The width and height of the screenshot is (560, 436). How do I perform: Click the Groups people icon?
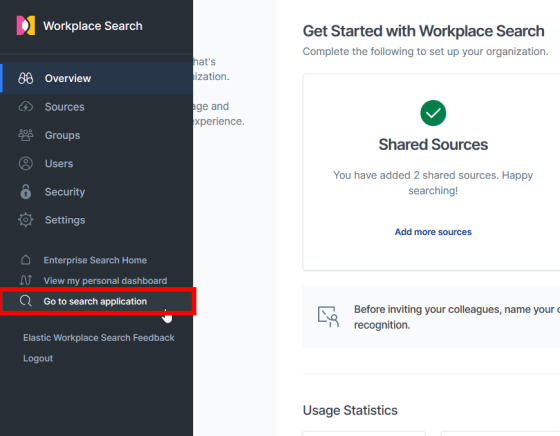26,135
